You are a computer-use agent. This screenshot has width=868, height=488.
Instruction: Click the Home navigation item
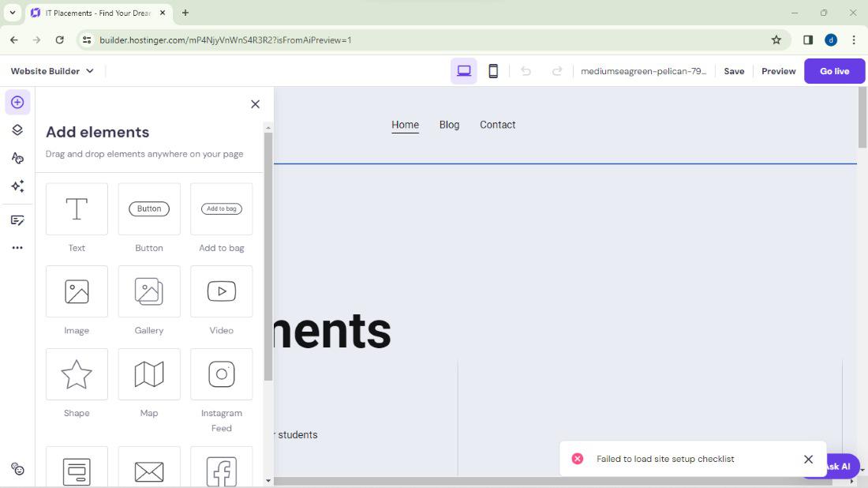[406, 126]
